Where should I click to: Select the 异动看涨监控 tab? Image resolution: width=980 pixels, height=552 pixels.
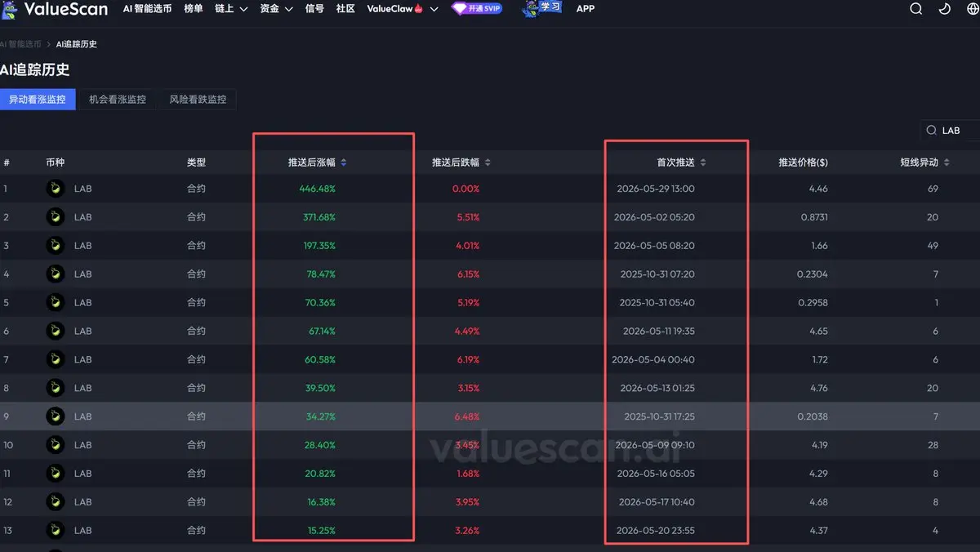pyautogui.click(x=38, y=100)
